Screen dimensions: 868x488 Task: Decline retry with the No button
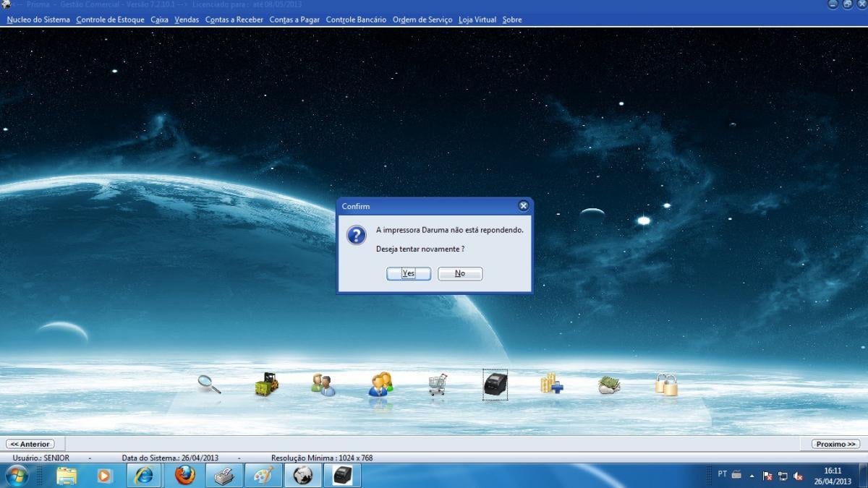(x=460, y=273)
